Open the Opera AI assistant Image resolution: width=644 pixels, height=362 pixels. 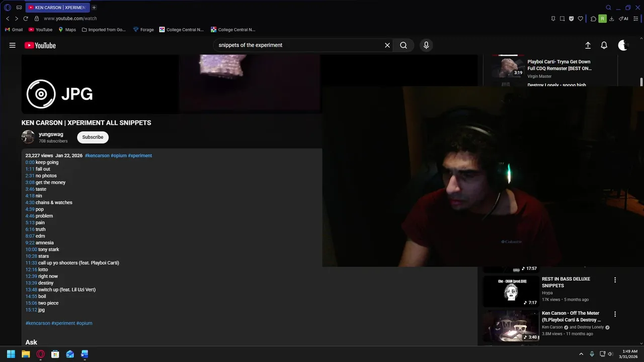point(624,19)
